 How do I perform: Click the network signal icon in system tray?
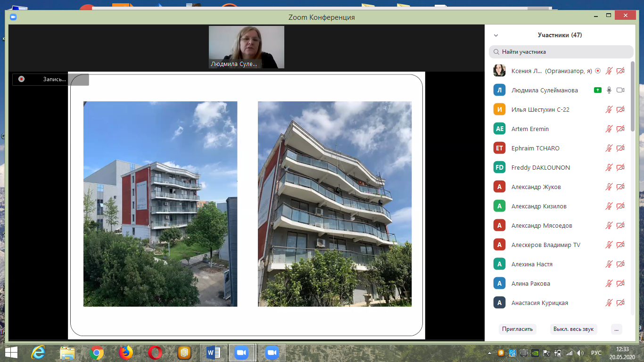coord(569,353)
